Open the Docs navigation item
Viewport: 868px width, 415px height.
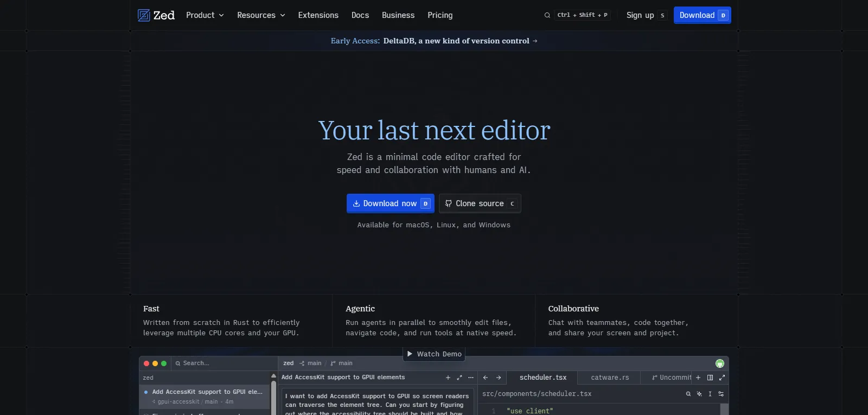[x=360, y=15]
